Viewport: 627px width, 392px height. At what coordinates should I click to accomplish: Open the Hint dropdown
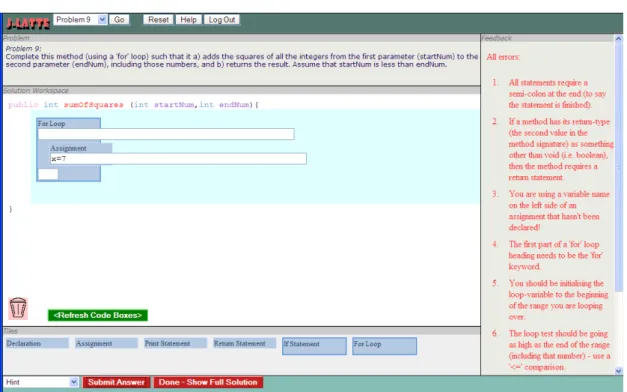(x=40, y=382)
